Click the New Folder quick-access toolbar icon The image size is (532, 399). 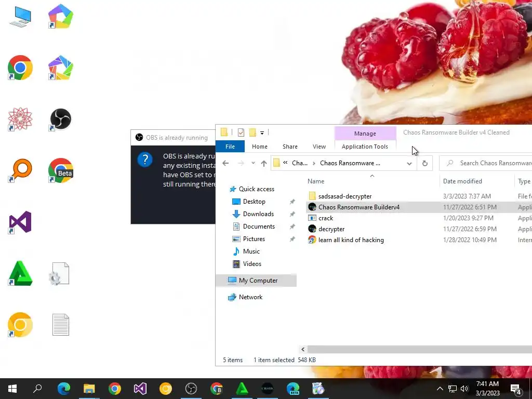click(252, 132)
